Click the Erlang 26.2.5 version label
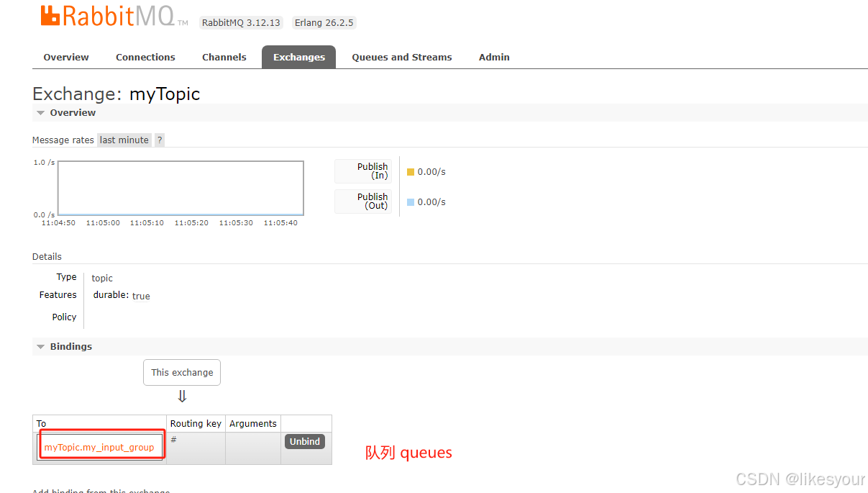This screenshot has height=493, width=868. 324,22
